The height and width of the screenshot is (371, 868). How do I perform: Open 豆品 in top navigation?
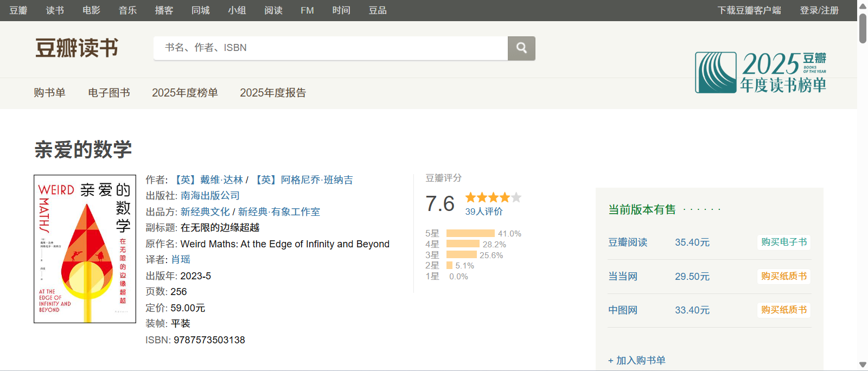click(x=378, y=10)
